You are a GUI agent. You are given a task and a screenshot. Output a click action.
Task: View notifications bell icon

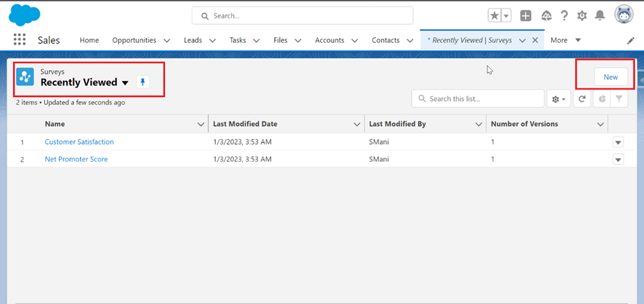(600, 16)
